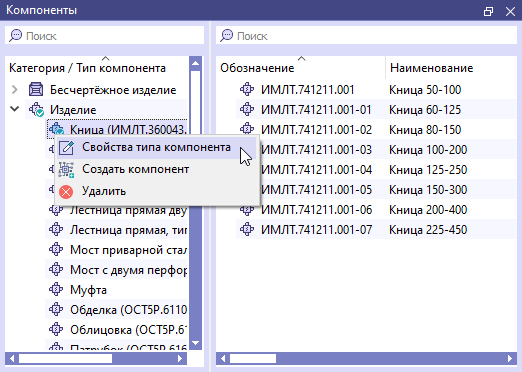Select 'Бесчертёжное изделие' tree node
This screenshot has width=522, height=372.
point(113,90)
